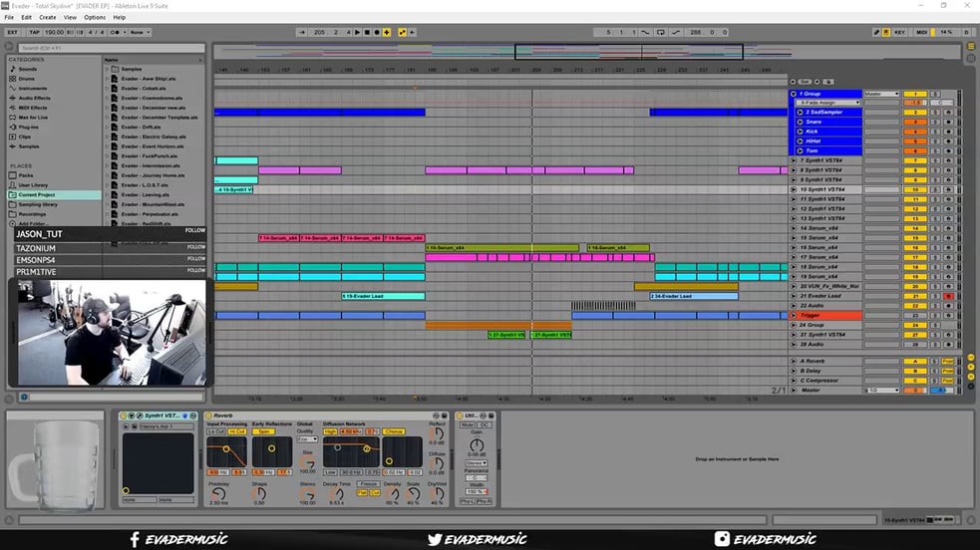Unfold the Snare track
The width and height of the screenshot is (980, 550).
800,122
